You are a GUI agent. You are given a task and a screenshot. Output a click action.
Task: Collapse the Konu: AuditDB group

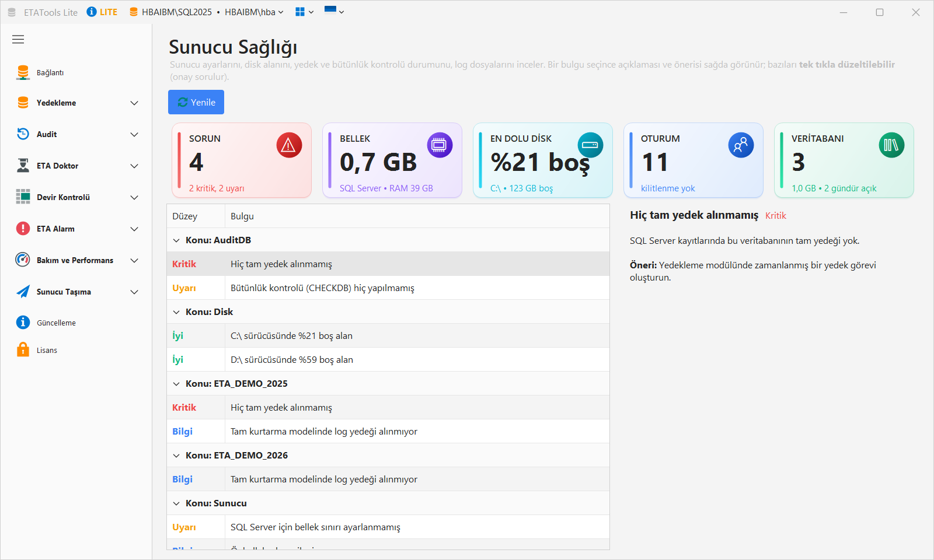pyautogui.click(x=176, y=240)
